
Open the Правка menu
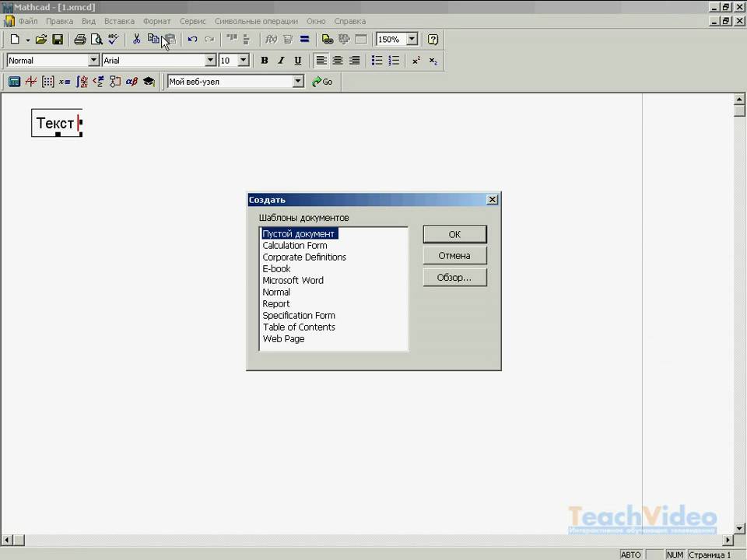click(60, 22)
